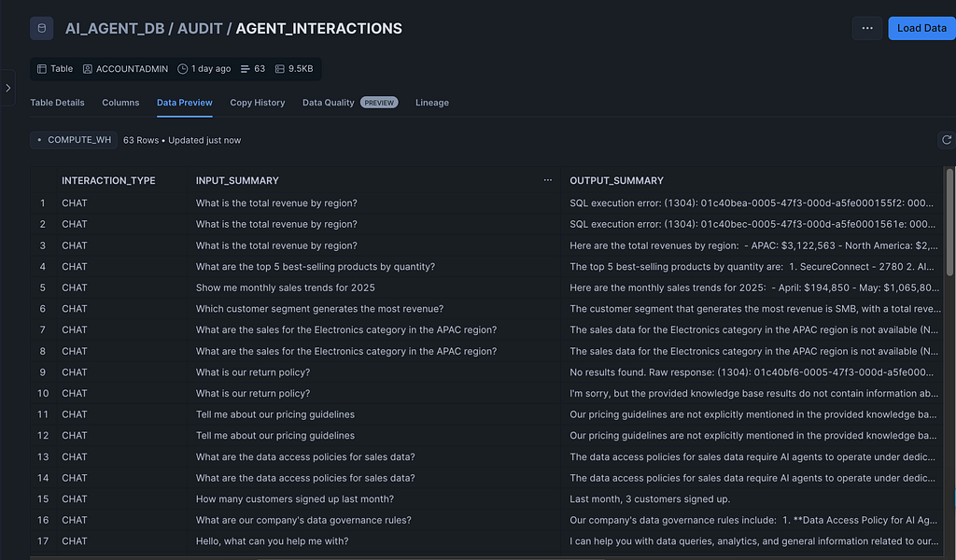956x560 pixels.
Task: Select row 1 SQL execution error output cell
Action: 752,203
